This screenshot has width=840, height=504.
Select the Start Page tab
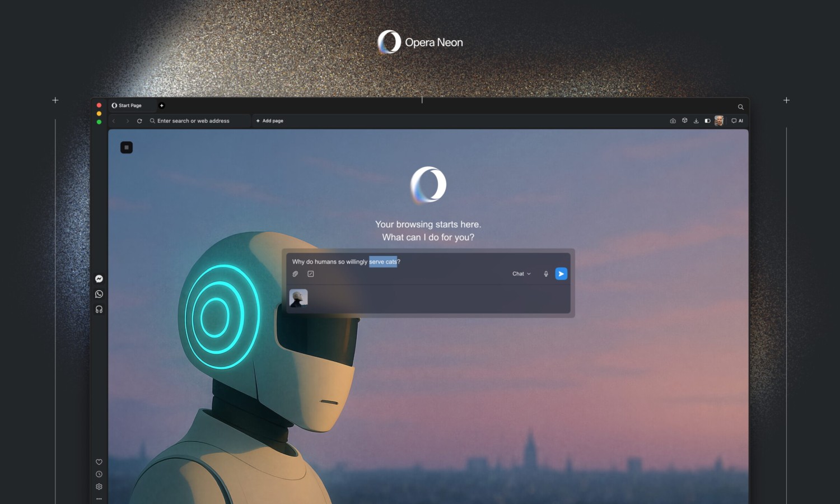(x=130, y=105)
